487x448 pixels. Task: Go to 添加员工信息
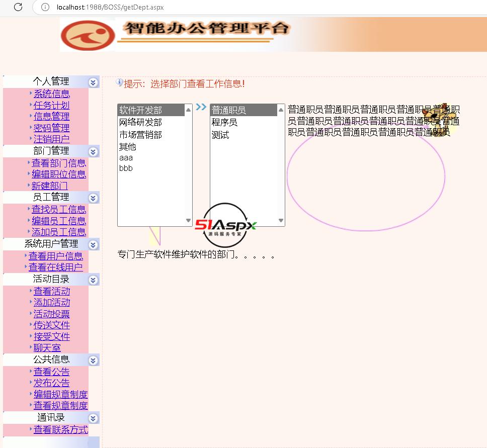click(59, 232)
